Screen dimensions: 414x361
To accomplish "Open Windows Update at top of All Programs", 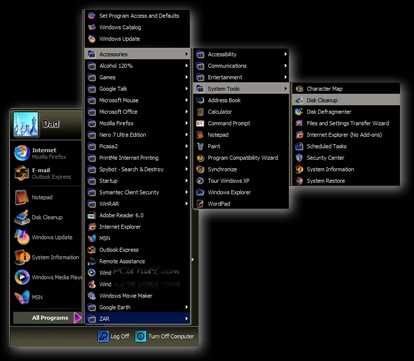I will 138,39.
